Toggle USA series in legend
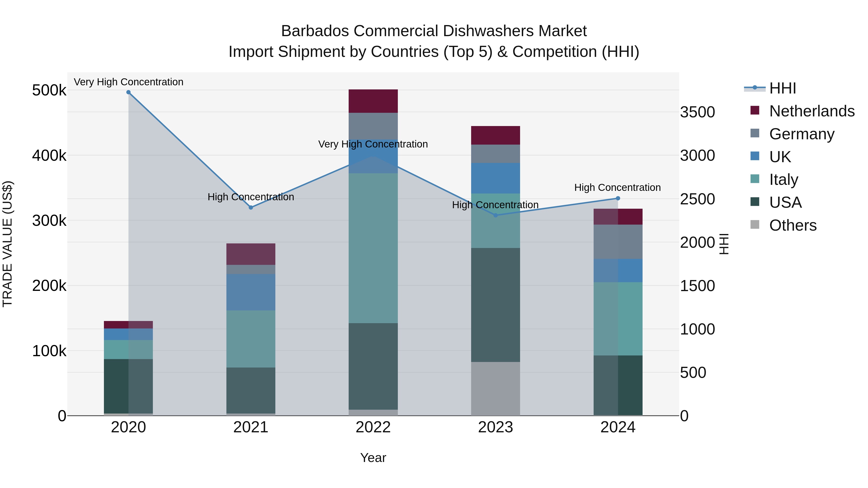868x488 pixels. [x=776, y=202]
